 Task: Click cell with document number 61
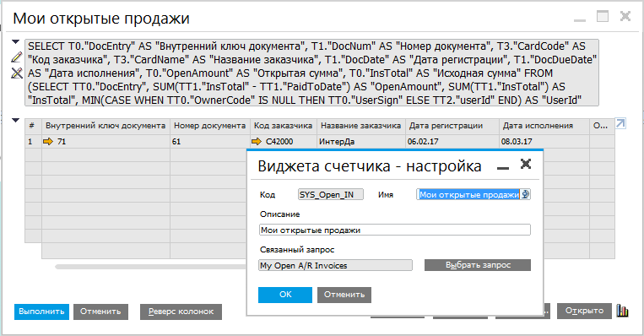[x=210, y=141]
